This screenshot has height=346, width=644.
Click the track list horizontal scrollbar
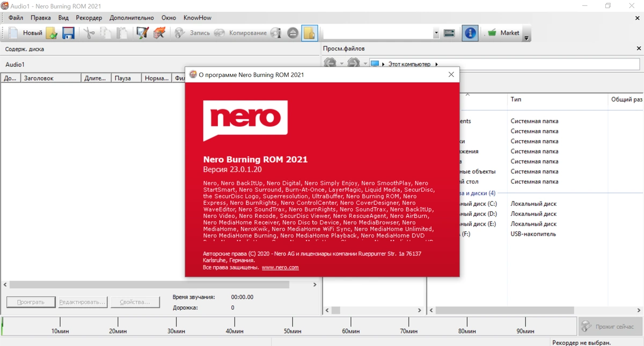(x=150, y=285)
